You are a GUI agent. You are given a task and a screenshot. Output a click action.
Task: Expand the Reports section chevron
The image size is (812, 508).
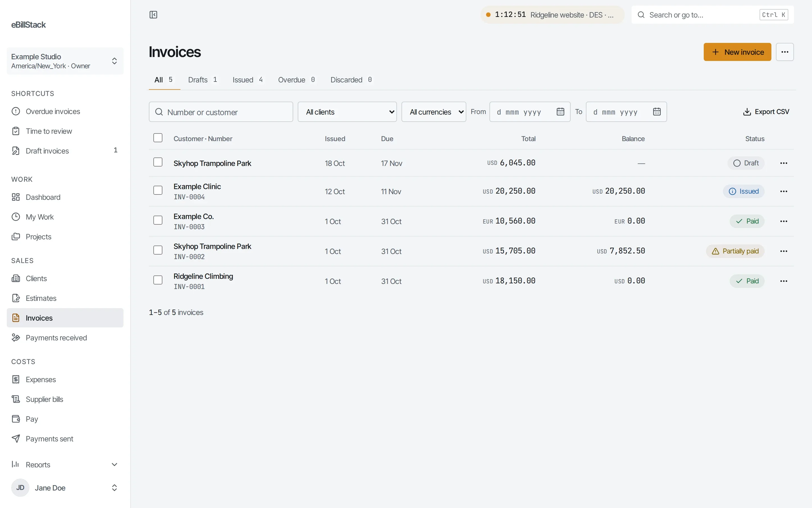114,465
